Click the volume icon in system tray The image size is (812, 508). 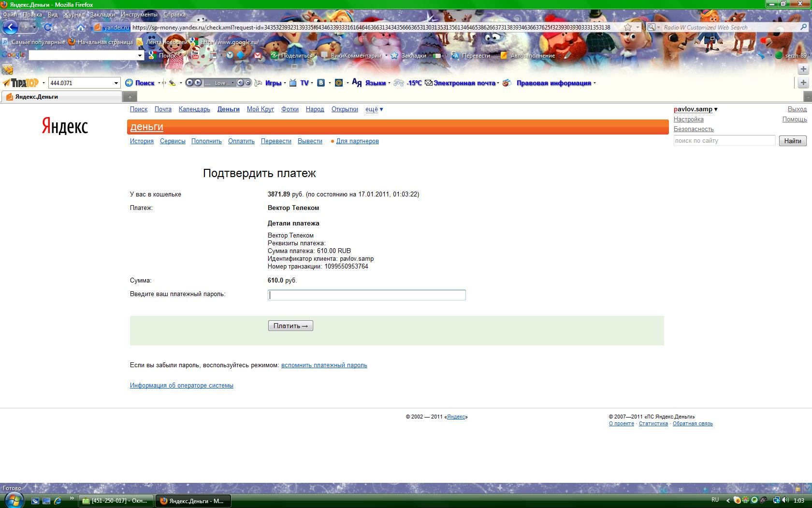click(786, 500)
